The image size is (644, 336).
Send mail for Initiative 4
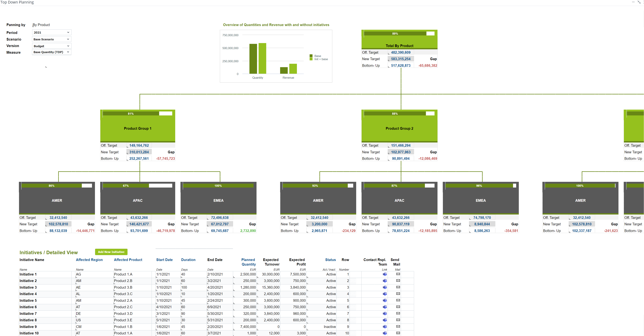tap(398, 294)
